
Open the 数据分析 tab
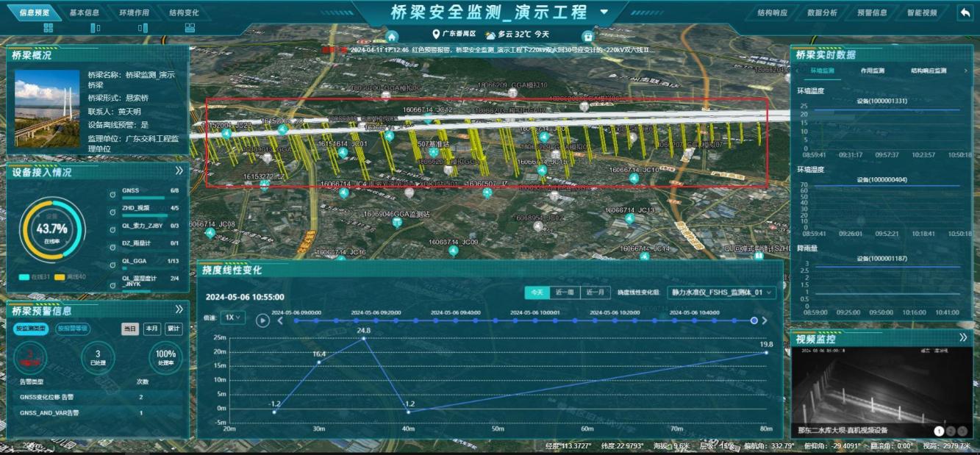pos(822,12)
